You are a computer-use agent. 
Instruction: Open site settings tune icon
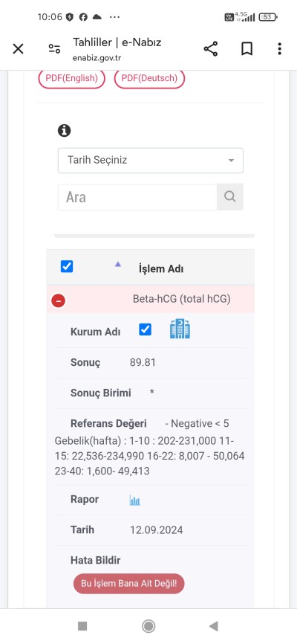(x=54, y=49)
